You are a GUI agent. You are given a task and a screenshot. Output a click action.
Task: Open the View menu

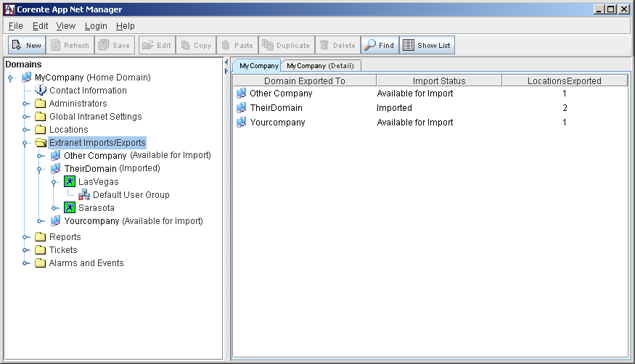(65, 26)
